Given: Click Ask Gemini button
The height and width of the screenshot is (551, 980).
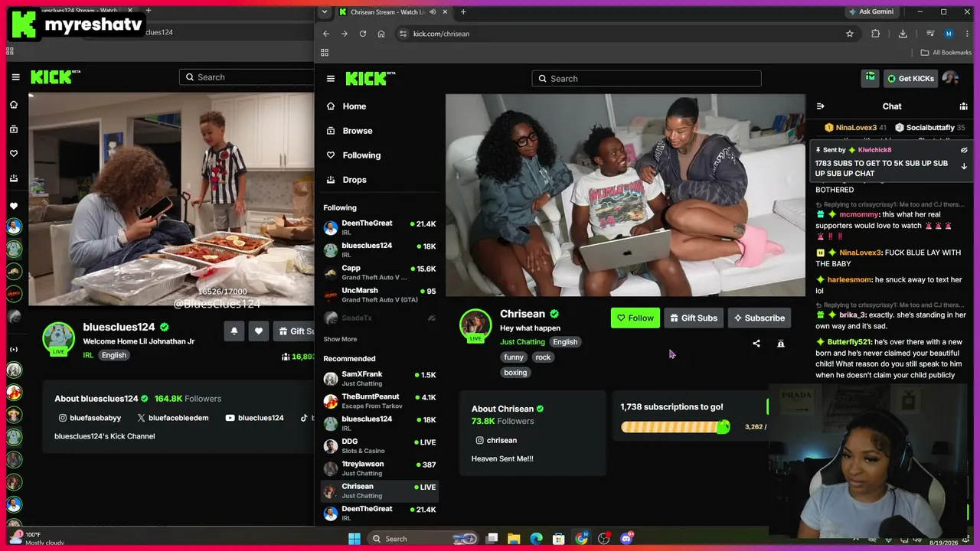Looking at the screenshot, I should [871, 11].
